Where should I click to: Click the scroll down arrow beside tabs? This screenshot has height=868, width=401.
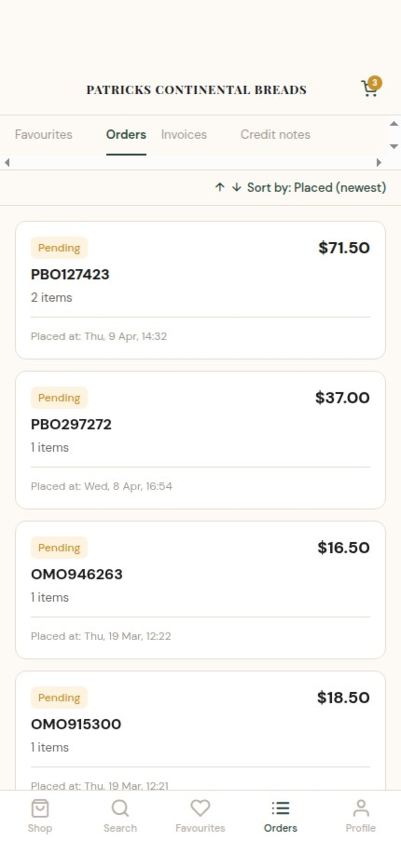pyautogui.click(x=394, y=146)
